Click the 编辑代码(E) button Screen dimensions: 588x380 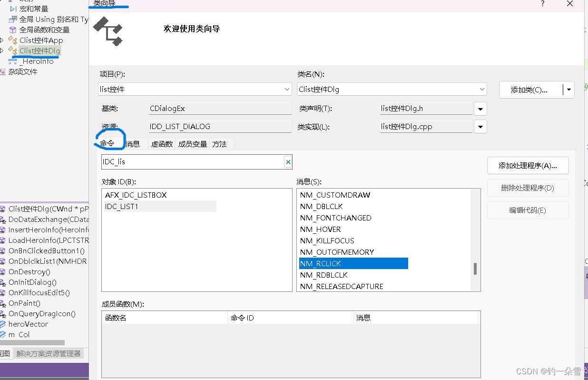(x=528, y=210)
